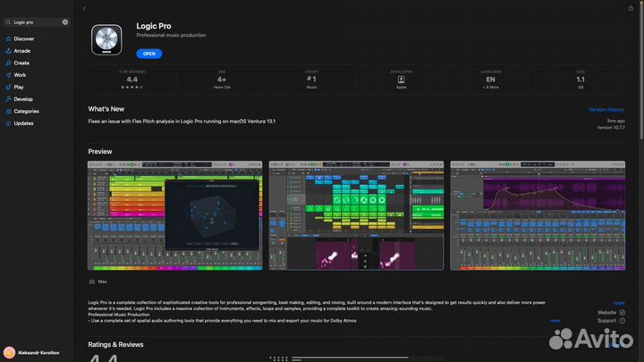Image resolution: width=644 pixels, height=362 pixels.
Task: Click the #1 Music chart ranking
Action: tap(311, 80)
